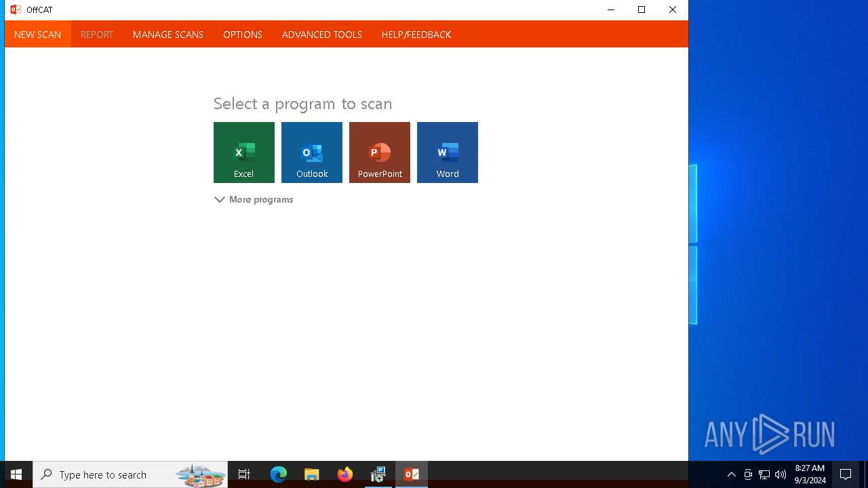Click the taskbar search box
This screenshot has width=868, height=488.
click(130, 474)
